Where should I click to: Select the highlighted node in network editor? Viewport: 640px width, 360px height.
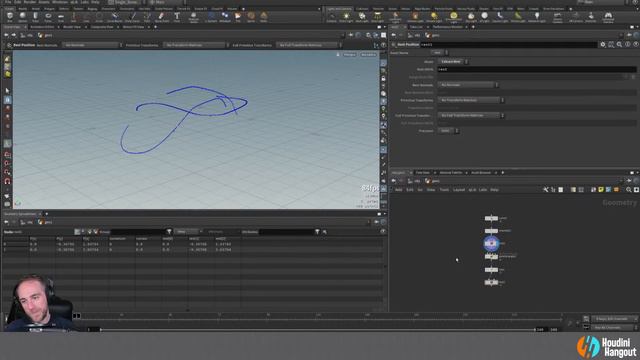(491, 244)
